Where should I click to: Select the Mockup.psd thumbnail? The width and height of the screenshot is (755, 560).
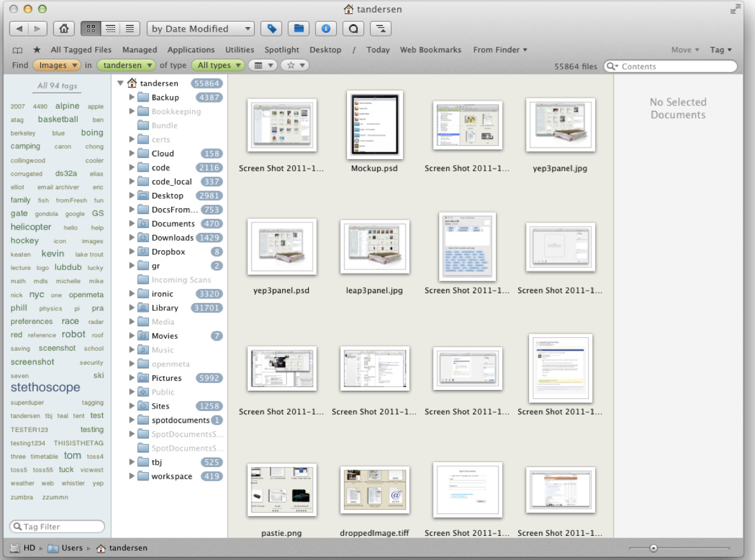[x=375, y=125]
